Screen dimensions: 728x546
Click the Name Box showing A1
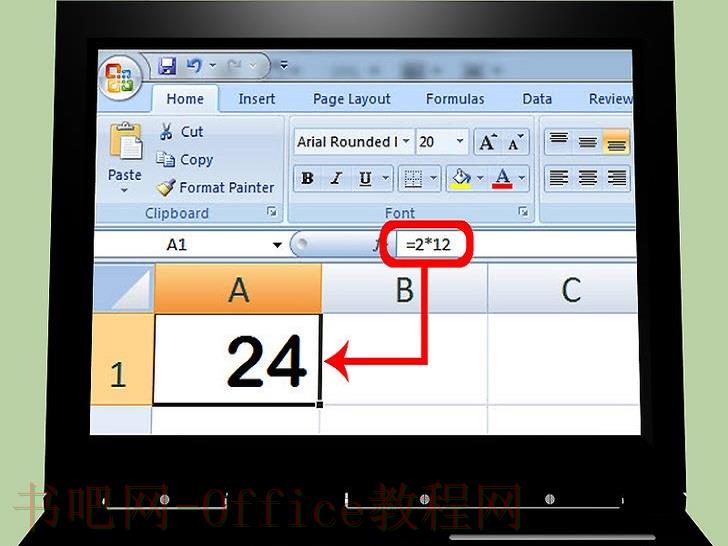[183, 244]
